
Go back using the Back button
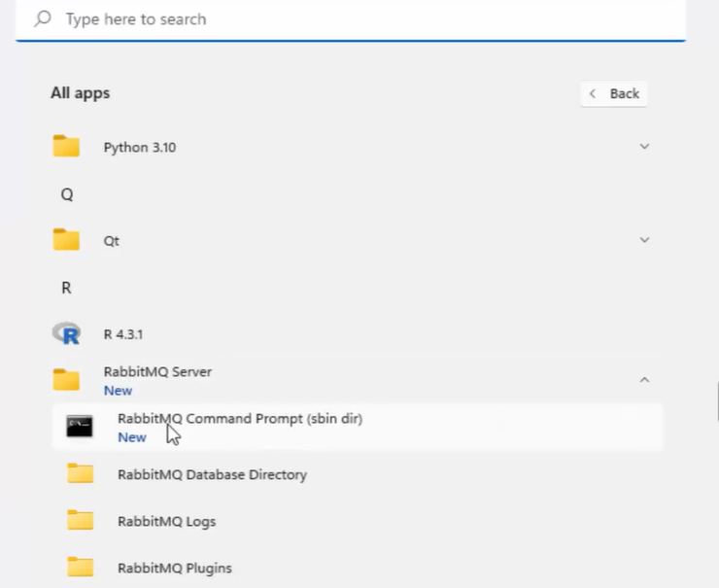[x=613, y=93]
